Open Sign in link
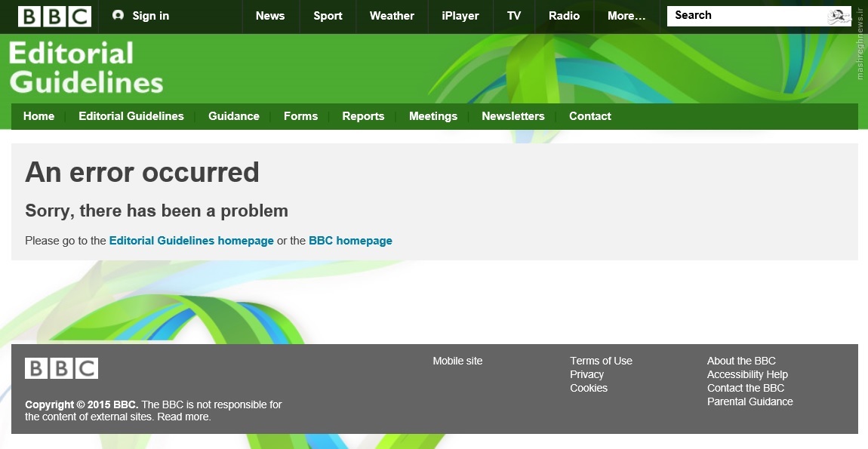 [150, 16]
